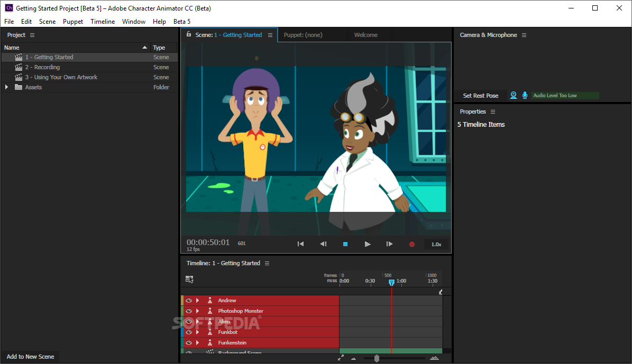632x364 pixels.
Task: Click Set Rest Pose button
Action: (480, 96)
